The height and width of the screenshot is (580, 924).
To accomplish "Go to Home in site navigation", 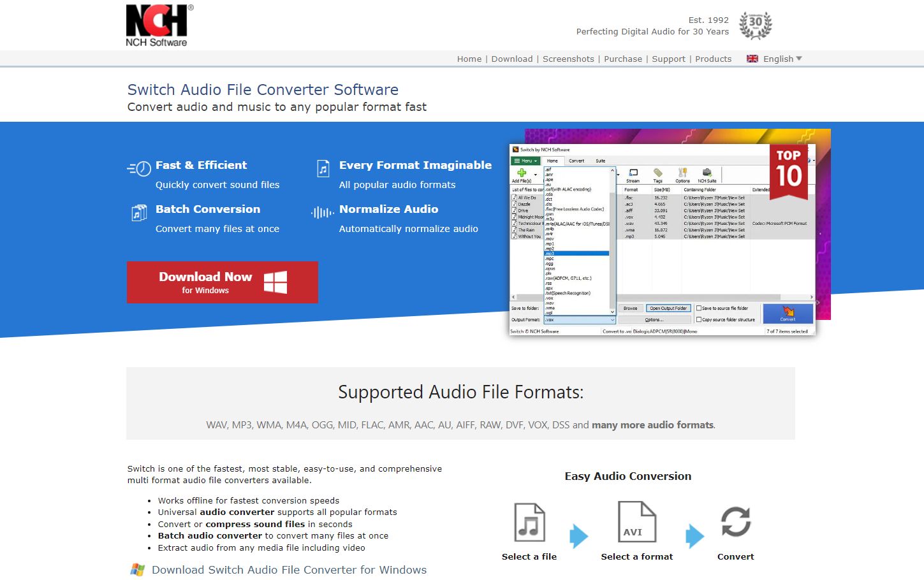I will [469, 59].
